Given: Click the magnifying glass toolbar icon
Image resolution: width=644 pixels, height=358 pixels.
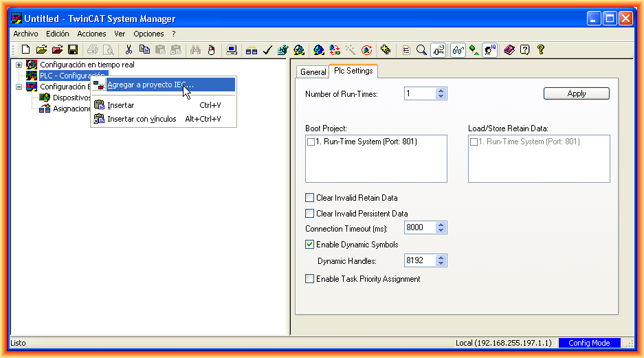Looking at the screenshot, I should pyautogui.click(x=421, y=49).
